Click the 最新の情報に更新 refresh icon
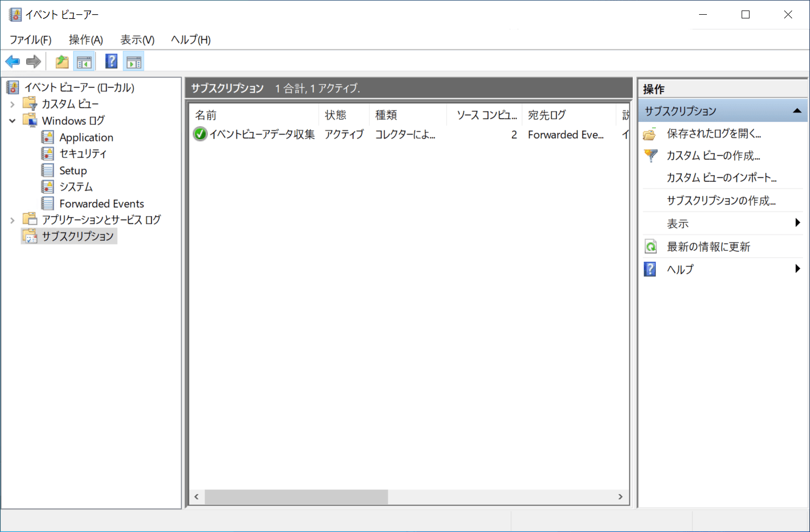Viewport: 810px width, 532px height. tap(651, 247)
